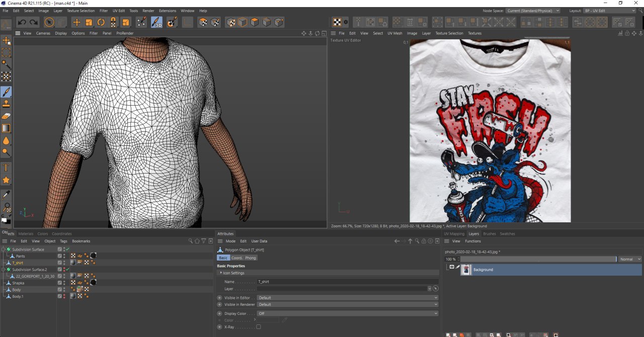Click the search magnifier in Objects manager
Image resolution: width=644 pixels, height=337 pixels.
(x=191, y=241)
